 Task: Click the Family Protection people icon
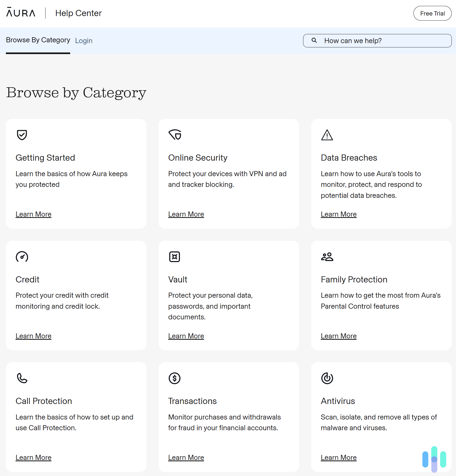[x=327, y=257]
